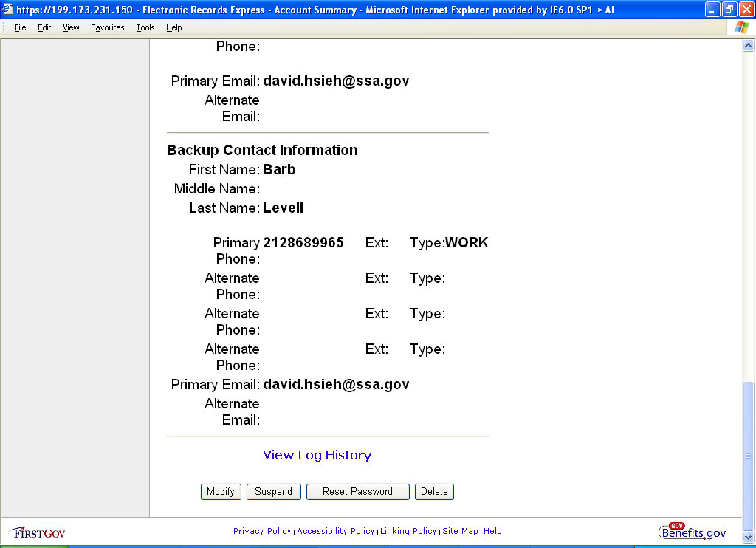Click the Reset Password button
This screenshot has height=548, width=756.
(x=357, y=492)
